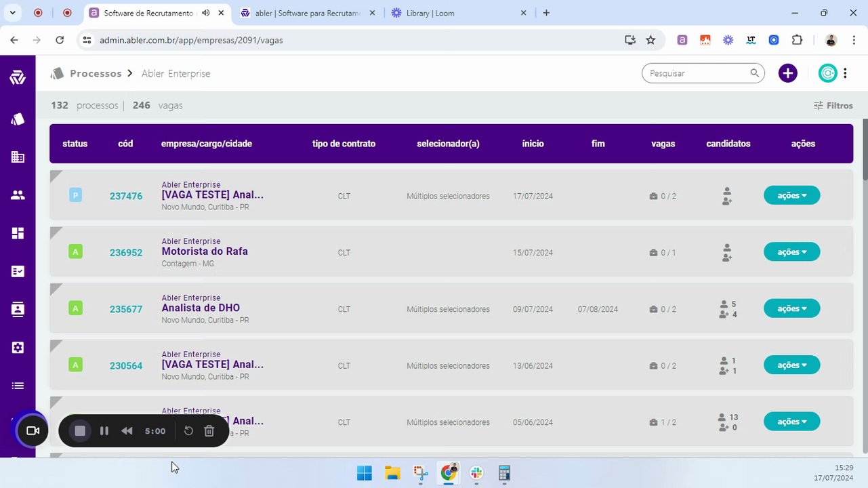Viewport: 868px width, 488px height.
Task: Click the A status badge of process 230564
Action: pyautogui.click(x=75, y=365)
